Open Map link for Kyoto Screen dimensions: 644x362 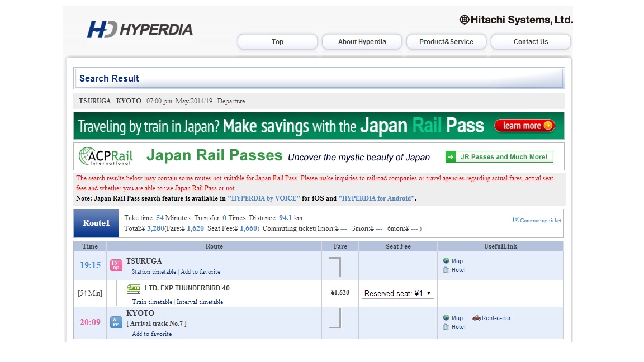coord(457,318)
